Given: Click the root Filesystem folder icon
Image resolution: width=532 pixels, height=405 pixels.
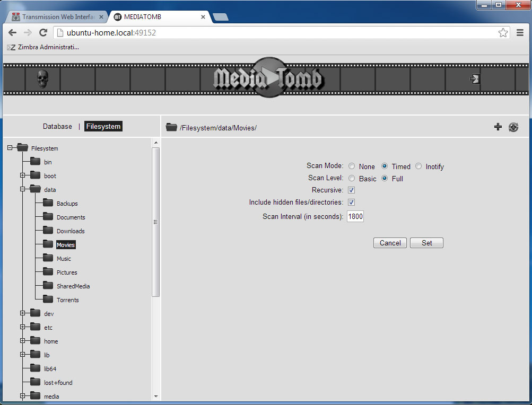Looking at the screenshot, I should pos(22,147).
